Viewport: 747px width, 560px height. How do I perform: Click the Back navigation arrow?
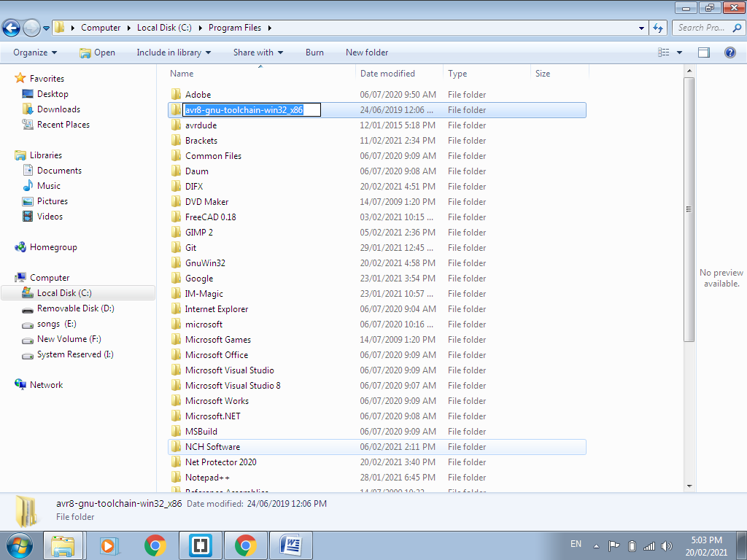[12, 28]
